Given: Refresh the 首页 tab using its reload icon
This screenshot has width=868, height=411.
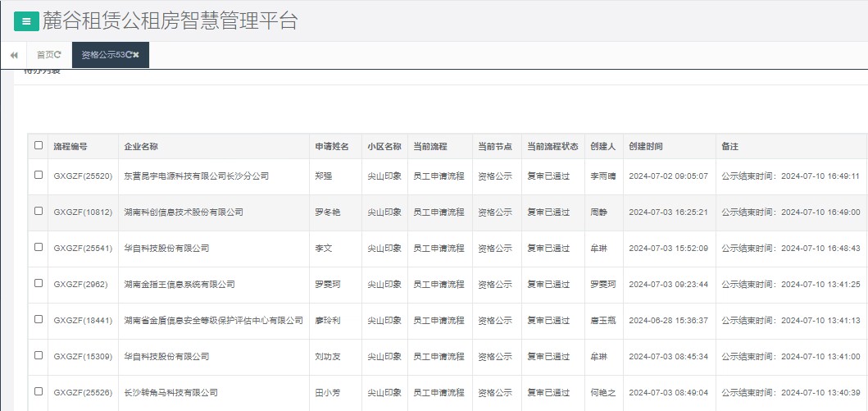Looking at the screenshot, I should coord(57,55).
